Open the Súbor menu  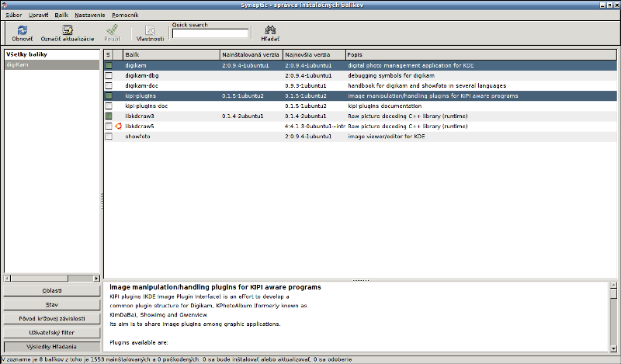tap(14, 15)
